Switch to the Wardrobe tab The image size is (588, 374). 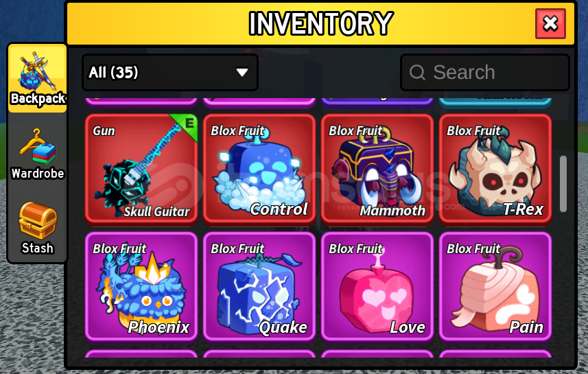pyautogui.click(x=37, y=154)
